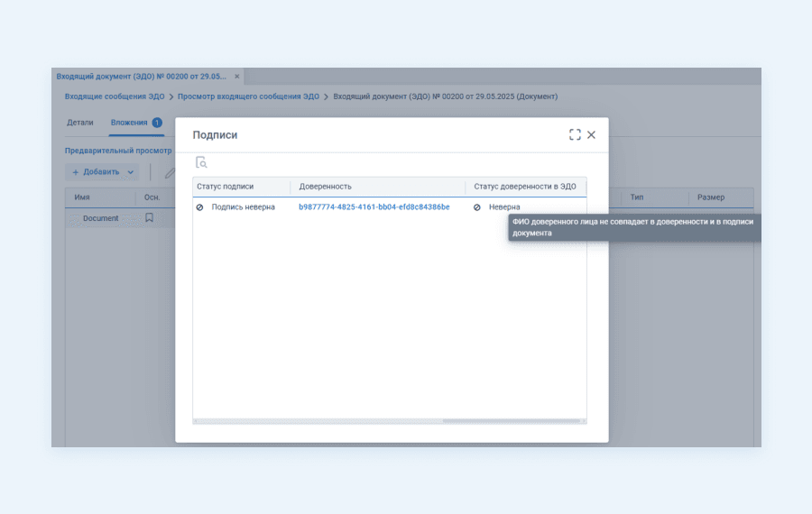
Task: Click the Добавить button
Action: [101, 172]
